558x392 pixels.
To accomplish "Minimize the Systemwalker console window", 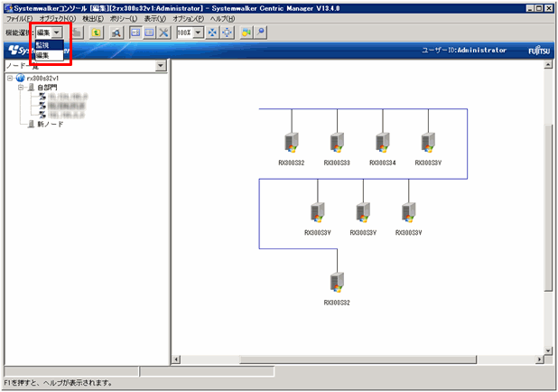I will [531, 8].
